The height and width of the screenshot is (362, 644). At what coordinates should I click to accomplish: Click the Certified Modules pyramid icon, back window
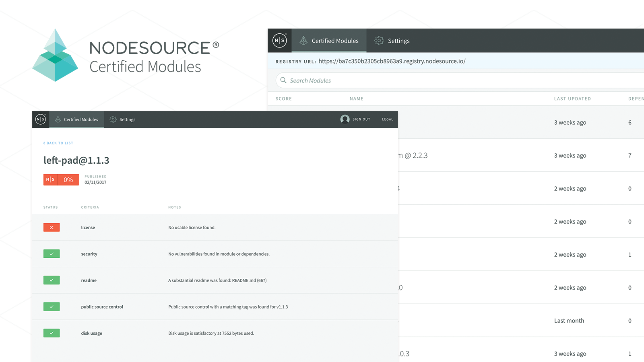pyautogui.click(x=303, y=41)
